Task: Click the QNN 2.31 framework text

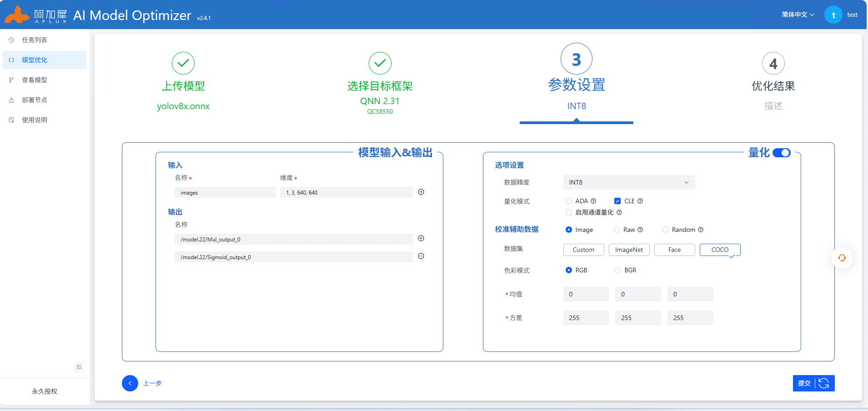Action: 380,101
